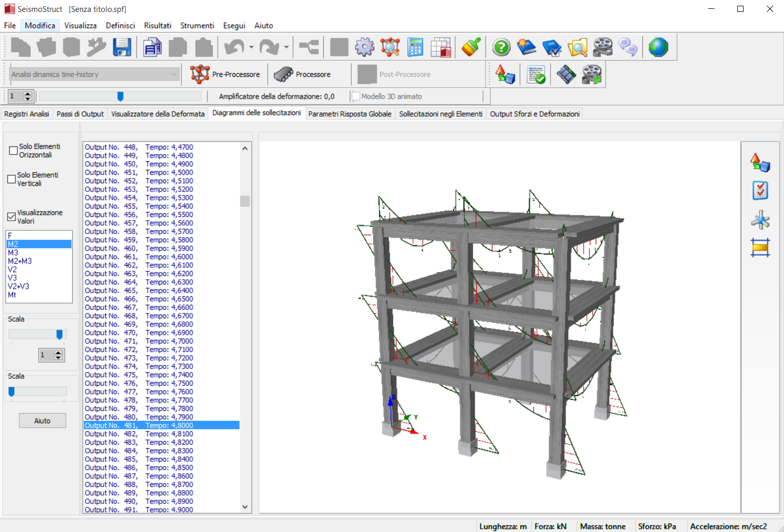Expand the redo dropdown arrow
Viewport: 784px width, 532px height.
tap(286, 47)
